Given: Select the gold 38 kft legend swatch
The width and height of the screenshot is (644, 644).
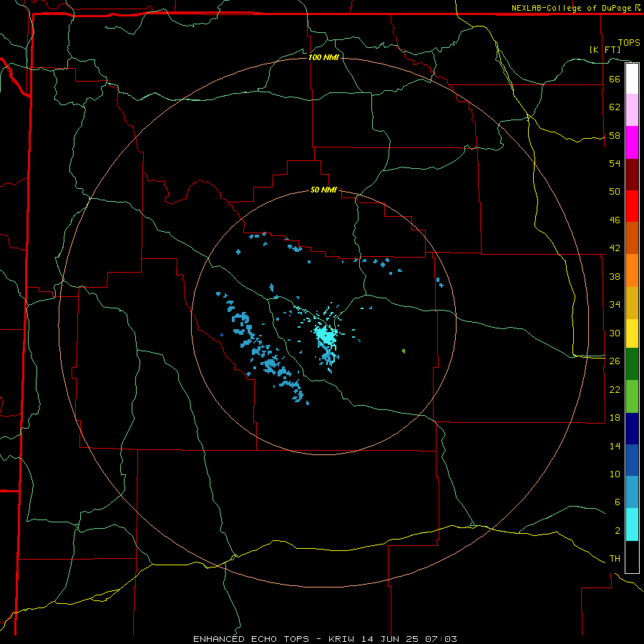Looking at the screenshot, I should [x=632, y=303].
